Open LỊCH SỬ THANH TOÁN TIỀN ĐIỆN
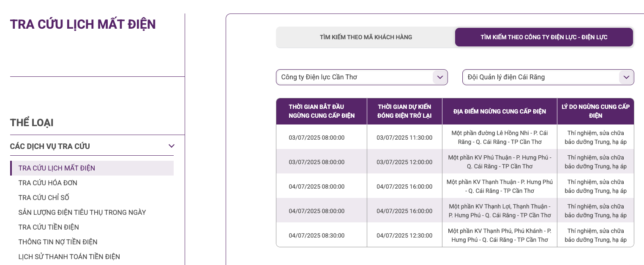 click(69, 257)
